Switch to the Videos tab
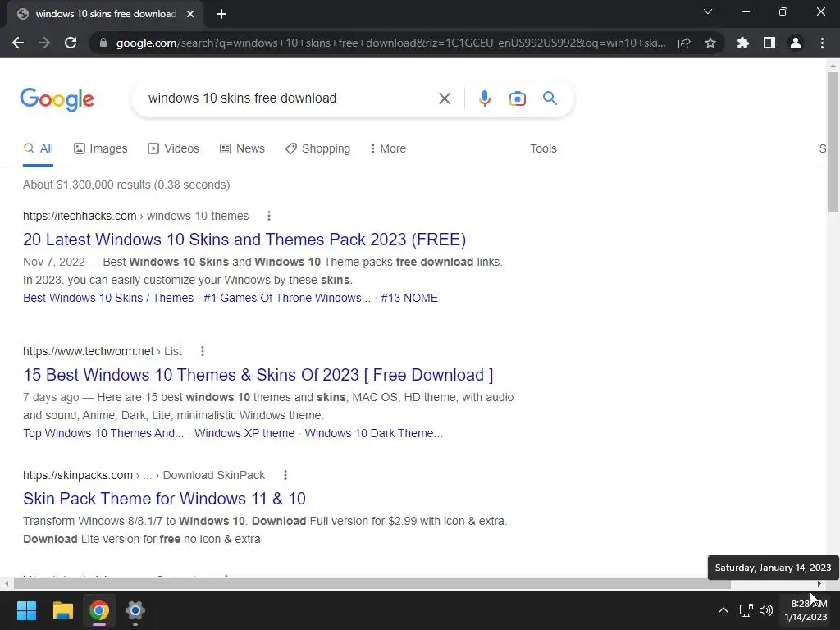Image resolution: width=840 pixels, height=630 pixels. click(x=174, y=148)
